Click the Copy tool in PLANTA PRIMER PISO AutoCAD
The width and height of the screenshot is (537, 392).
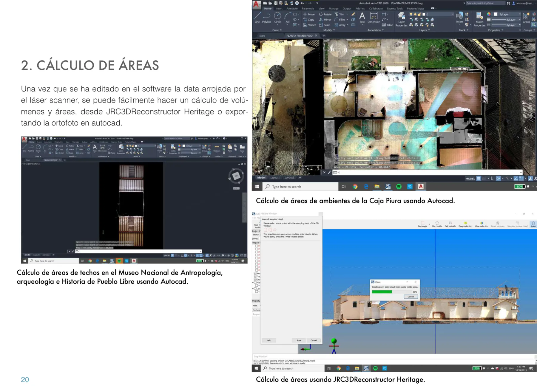(x=309, y=20)
